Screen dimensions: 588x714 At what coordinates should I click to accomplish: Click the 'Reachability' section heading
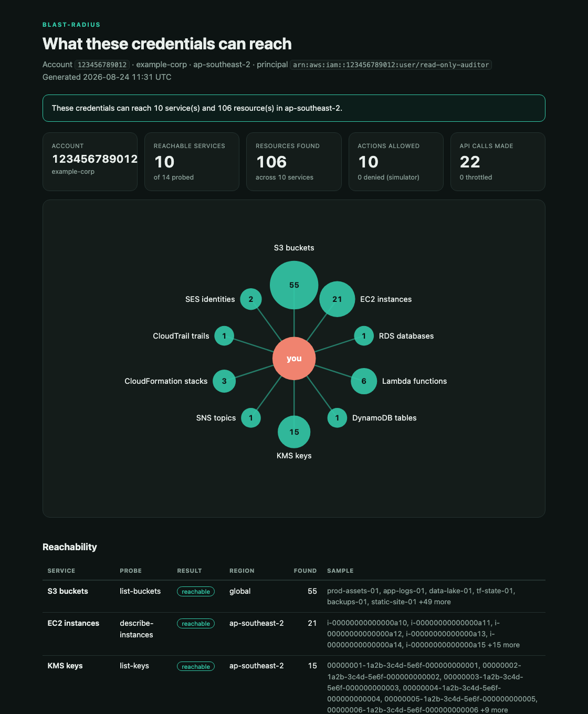click(70, 547)
